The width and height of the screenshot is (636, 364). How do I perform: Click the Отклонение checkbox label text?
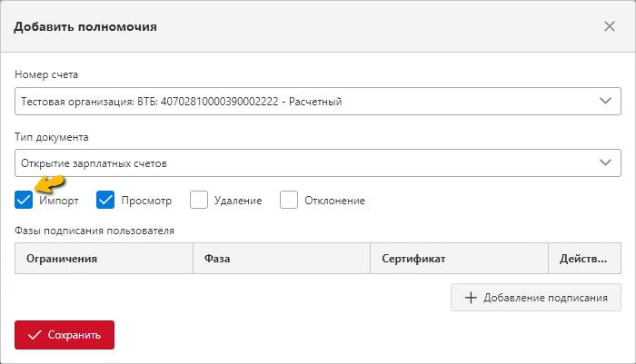click(334, 201)
